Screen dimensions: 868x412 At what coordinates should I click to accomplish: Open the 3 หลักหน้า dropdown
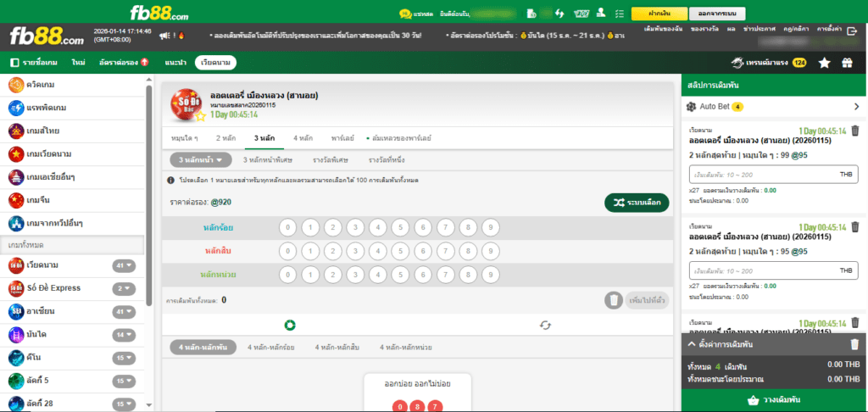pos(200,160)
